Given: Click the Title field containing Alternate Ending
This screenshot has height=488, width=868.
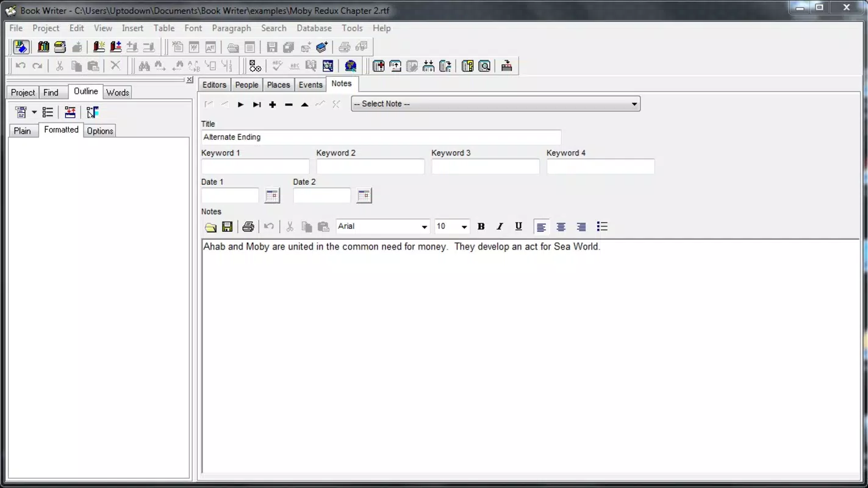Looking at the screenshot, I should [x=381, y=137].
